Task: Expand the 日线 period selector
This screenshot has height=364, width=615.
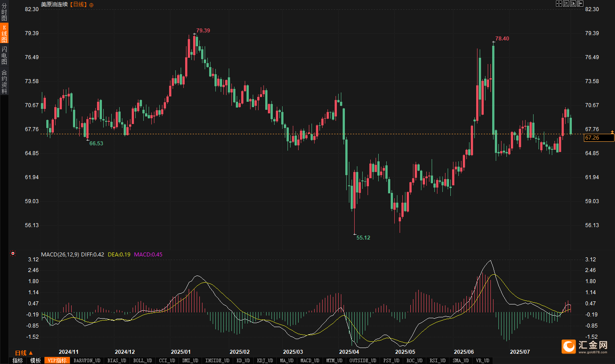Action: 24,352
